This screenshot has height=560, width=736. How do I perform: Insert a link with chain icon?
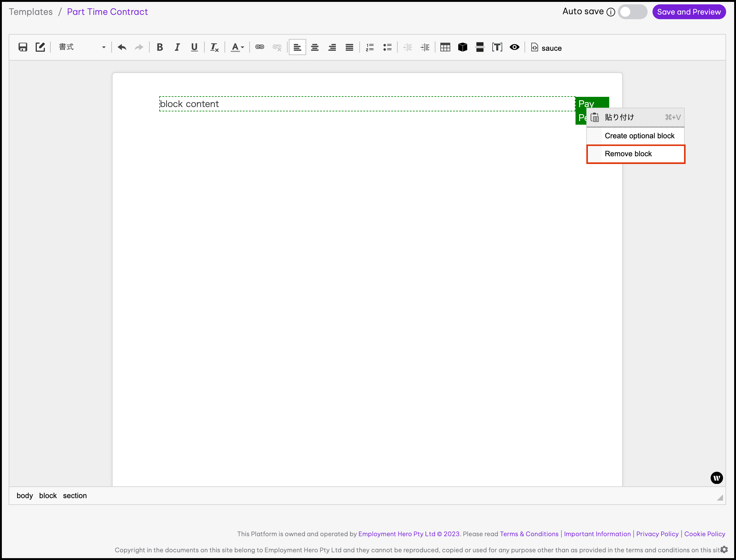click(x=259, y=47)
